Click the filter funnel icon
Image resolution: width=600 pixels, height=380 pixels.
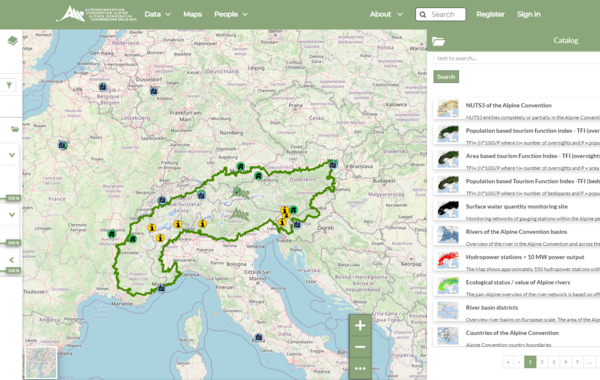coord(9,85)
